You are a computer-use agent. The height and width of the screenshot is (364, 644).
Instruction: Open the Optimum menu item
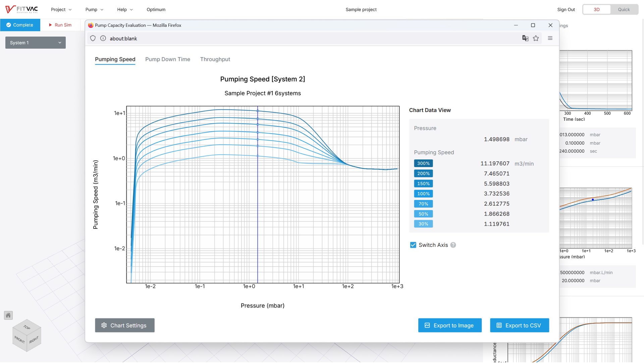point(156,9)
